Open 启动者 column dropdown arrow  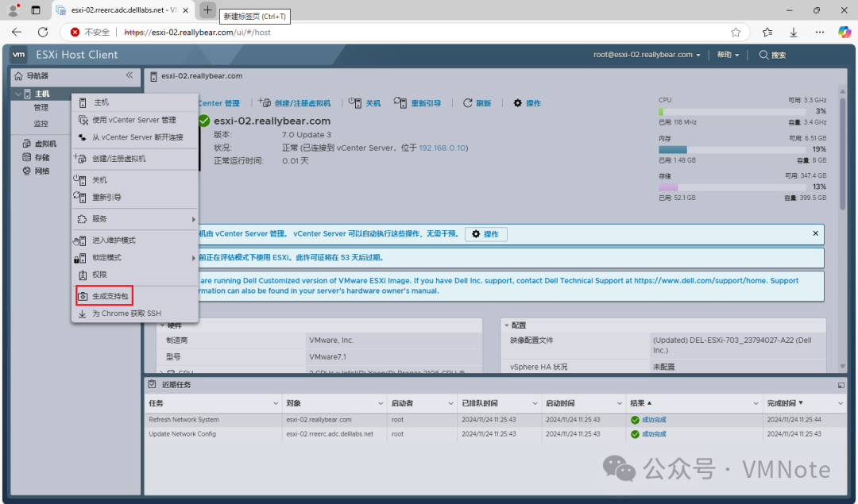pyautogui.click(x=451, y=403)
